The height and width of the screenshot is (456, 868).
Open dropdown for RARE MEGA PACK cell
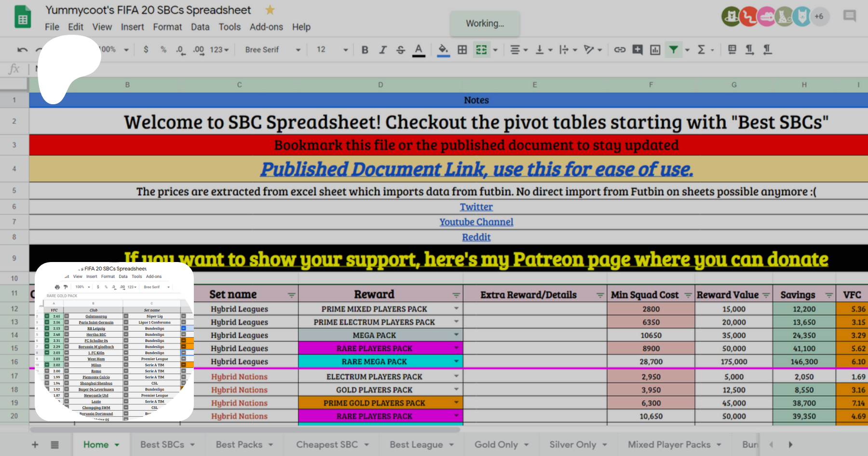coord(456,361)
